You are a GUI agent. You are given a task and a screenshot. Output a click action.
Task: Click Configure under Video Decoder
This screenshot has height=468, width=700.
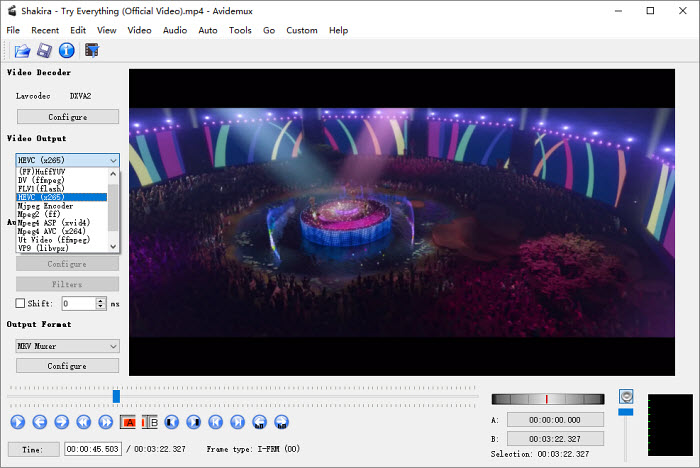[x=68, y=117]
